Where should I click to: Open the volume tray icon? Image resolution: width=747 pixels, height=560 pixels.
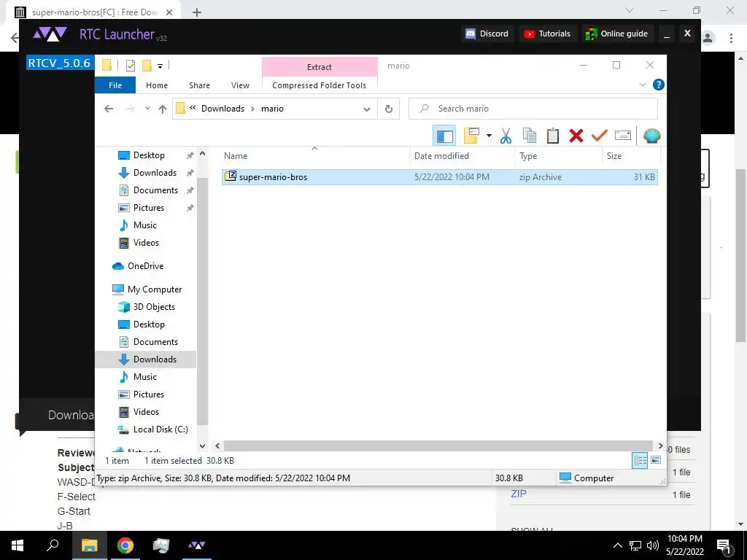[x=653, y=545]
